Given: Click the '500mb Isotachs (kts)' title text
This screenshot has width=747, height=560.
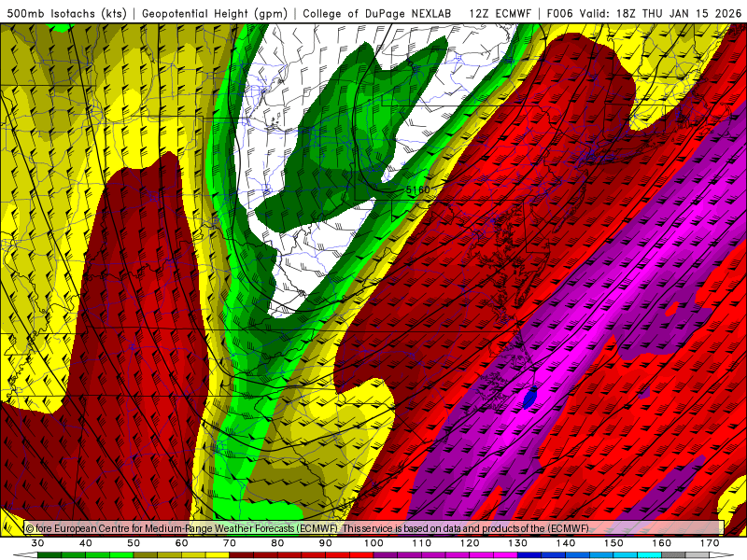Looking at the screenshot, I should point(67,13).
